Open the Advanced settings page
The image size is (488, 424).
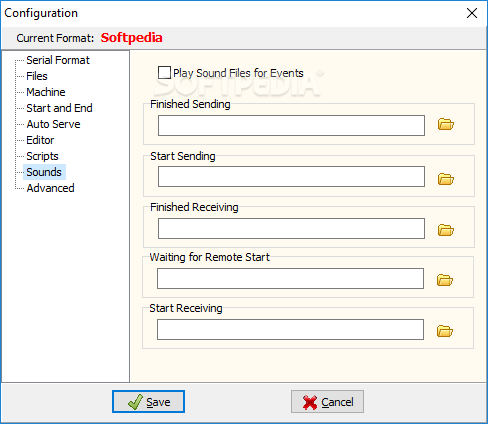(50, 188)
